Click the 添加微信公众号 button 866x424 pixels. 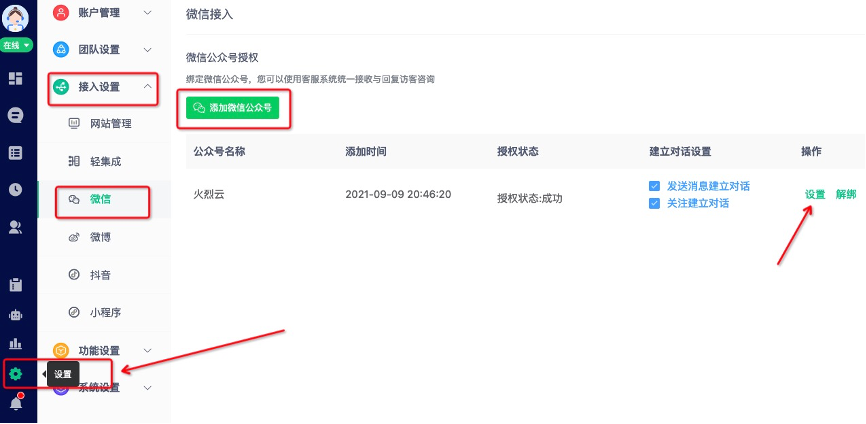click(233, 108)
